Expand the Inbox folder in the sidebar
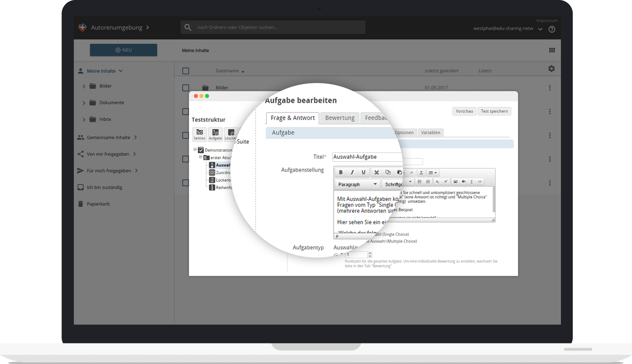 (x=84, y=120)
